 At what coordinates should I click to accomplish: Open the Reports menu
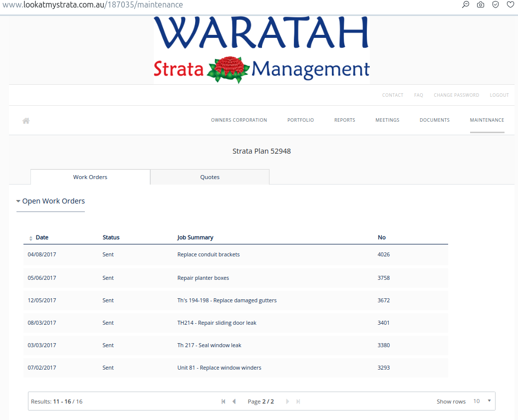(344, 120)
